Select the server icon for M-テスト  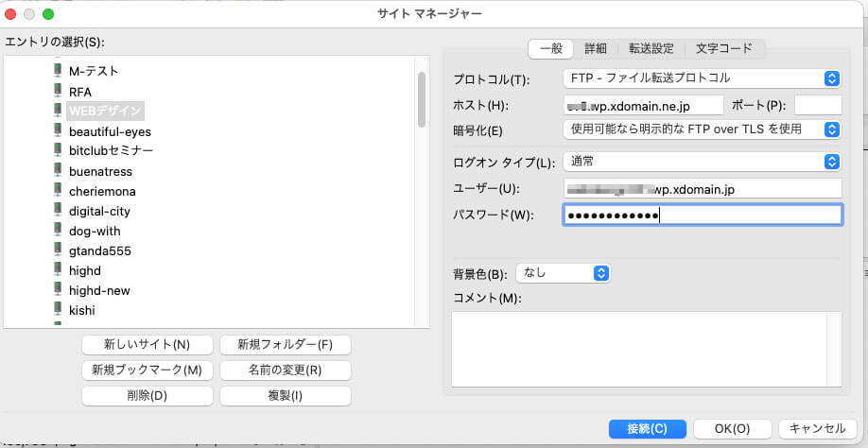coord(58,71)
